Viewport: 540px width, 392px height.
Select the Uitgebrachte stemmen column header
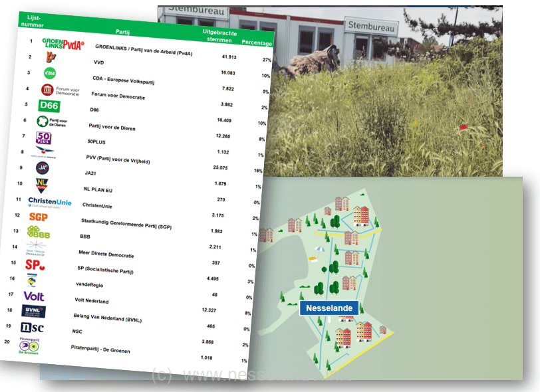[219, 36]
